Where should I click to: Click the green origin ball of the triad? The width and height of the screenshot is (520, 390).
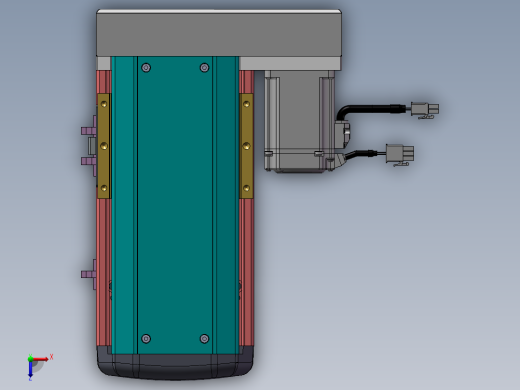pos(30,359)
